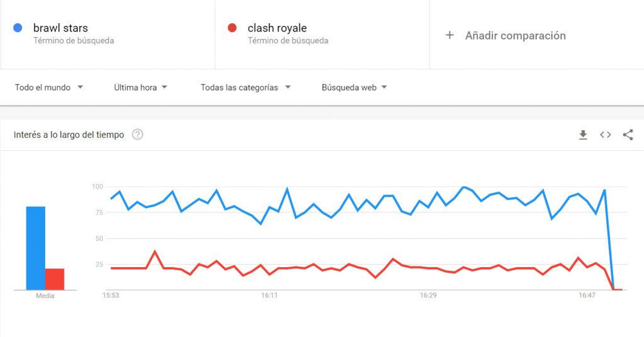This screenshot has width=644, height=337.
Task: Edit the brawl stars search term
Action: pos(60,28)
